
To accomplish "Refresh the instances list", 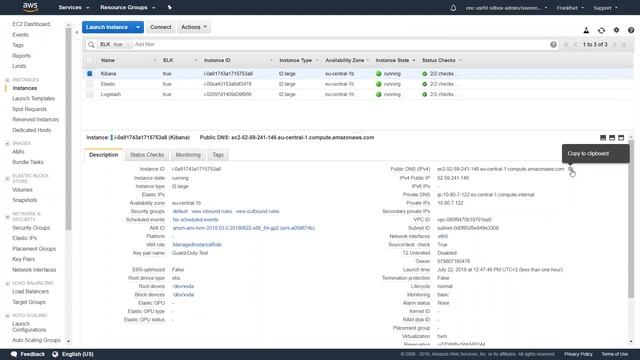I will tap(601, 30).
